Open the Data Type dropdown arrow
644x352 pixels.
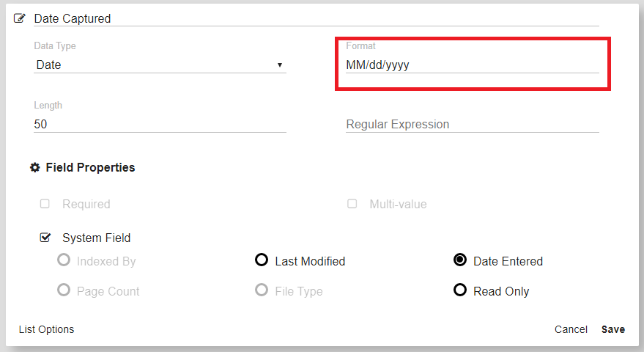pyautogui.click(x=279, y=65)
